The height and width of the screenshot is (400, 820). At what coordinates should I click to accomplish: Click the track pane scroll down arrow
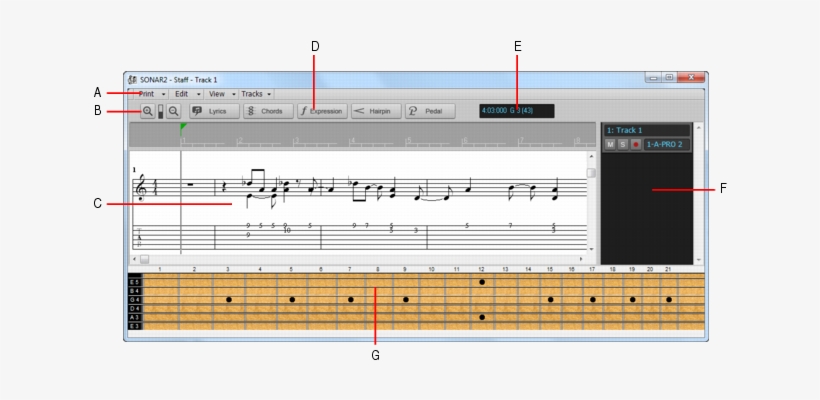pyautogui.click(x=698, y=259)
